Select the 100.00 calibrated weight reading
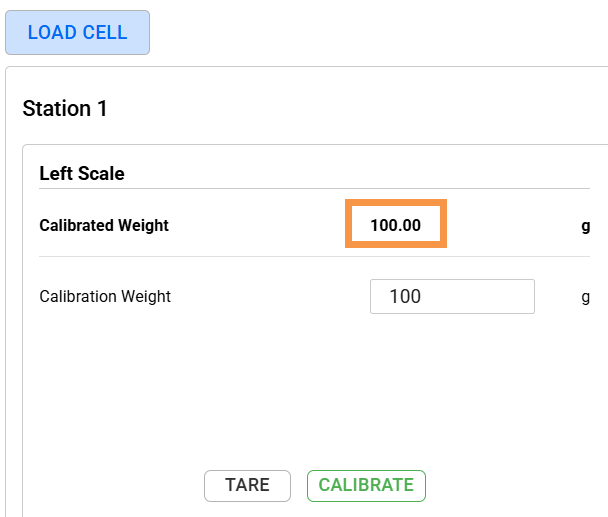The image size is (608, 517). [x=395, y=226]
